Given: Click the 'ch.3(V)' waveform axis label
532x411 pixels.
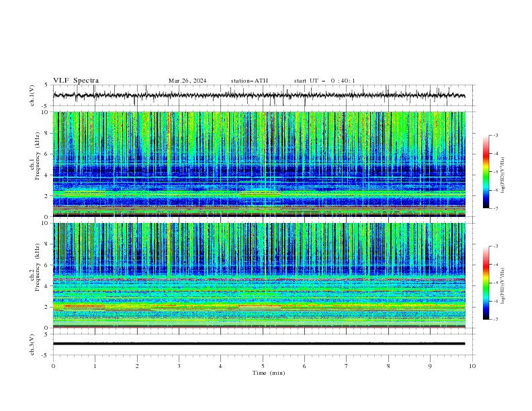Looking at the screenshot, I should tap(32, 345).
